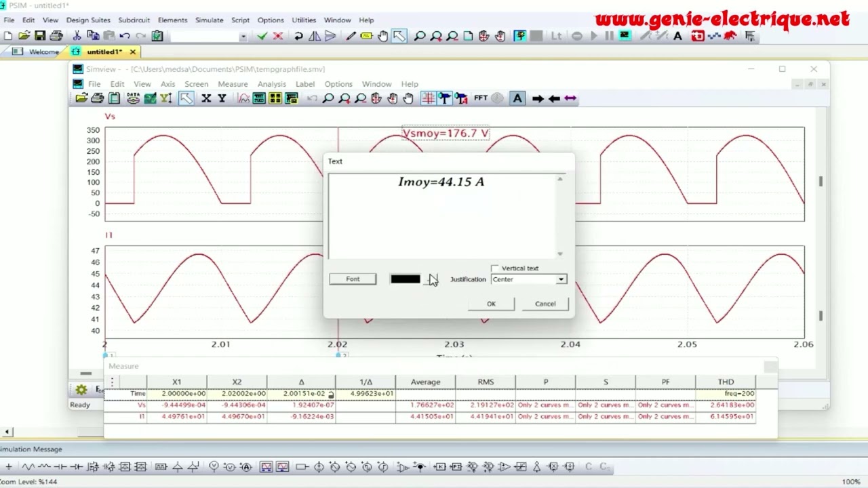Image resolution: width=868 pixels, height=488 pixels.
Task: Click the Run Simulation play icon in PSIM
Action: [594, 36]
